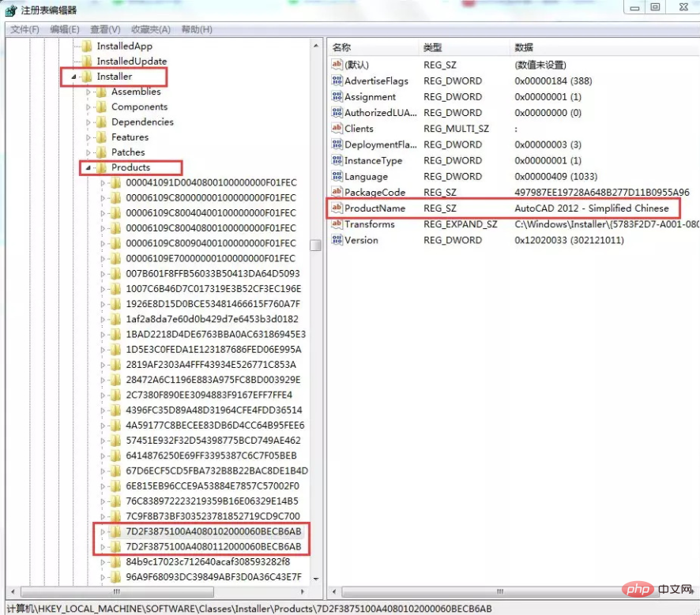Screen dimensions: 700x615
Task: Expand the Assemblies key
Action: [x=88, y=92]
